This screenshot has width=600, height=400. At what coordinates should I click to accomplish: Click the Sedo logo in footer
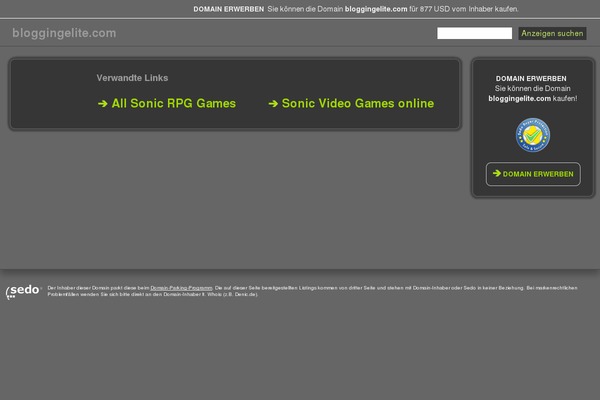click(x=23, y=292)
